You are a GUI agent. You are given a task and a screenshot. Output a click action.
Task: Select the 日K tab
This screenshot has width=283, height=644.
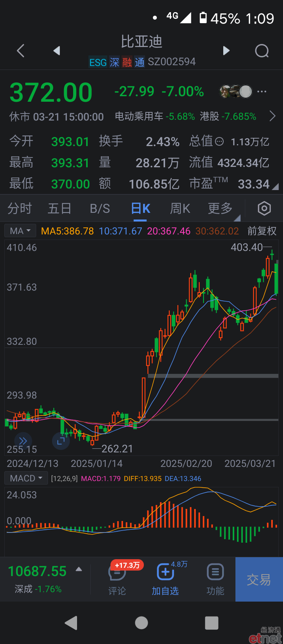click(x=141, y=209)
